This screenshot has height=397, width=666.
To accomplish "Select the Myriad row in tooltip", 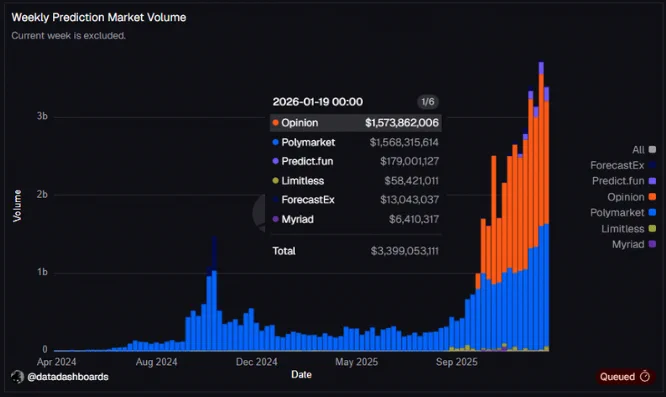I will [x=356, y=219].
